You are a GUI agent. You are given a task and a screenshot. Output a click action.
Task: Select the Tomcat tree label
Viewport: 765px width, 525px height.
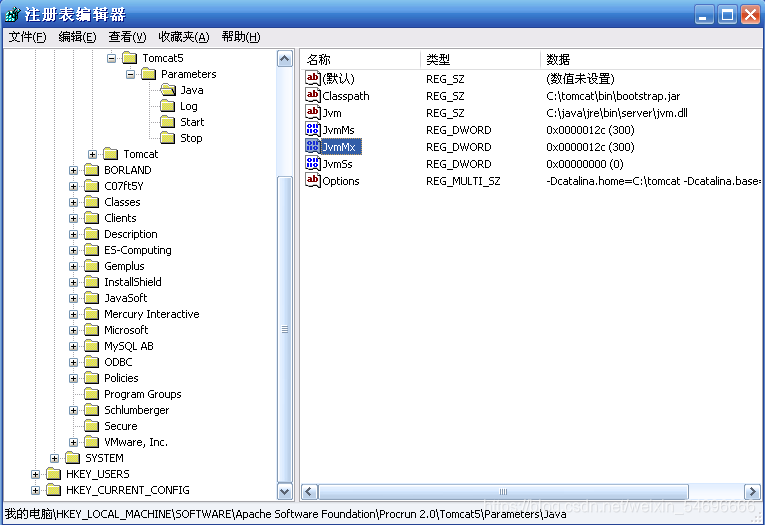click(x=141, y=154)
